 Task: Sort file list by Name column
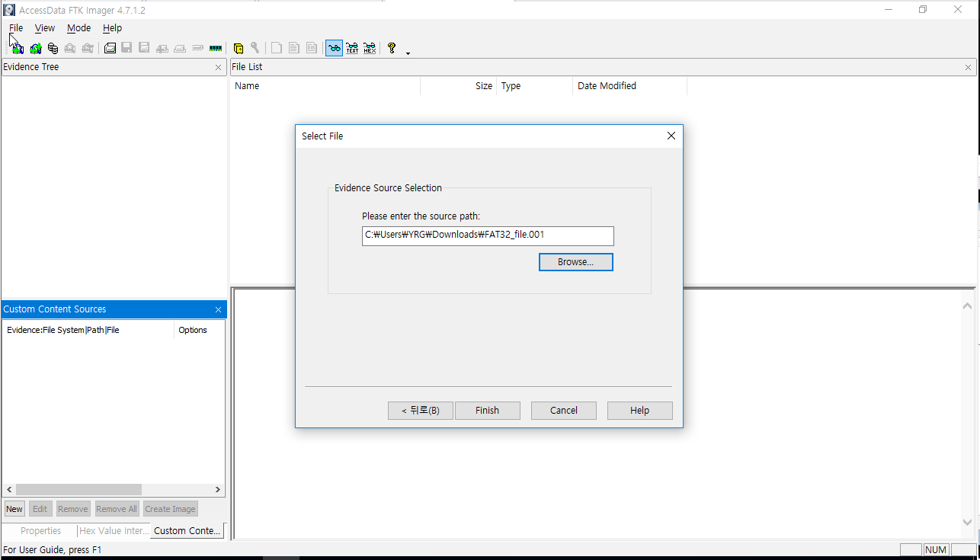[x=325, y=86]
